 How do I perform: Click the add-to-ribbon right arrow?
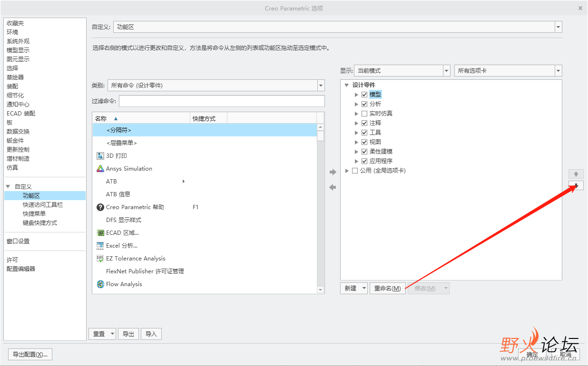click(333, 172)
